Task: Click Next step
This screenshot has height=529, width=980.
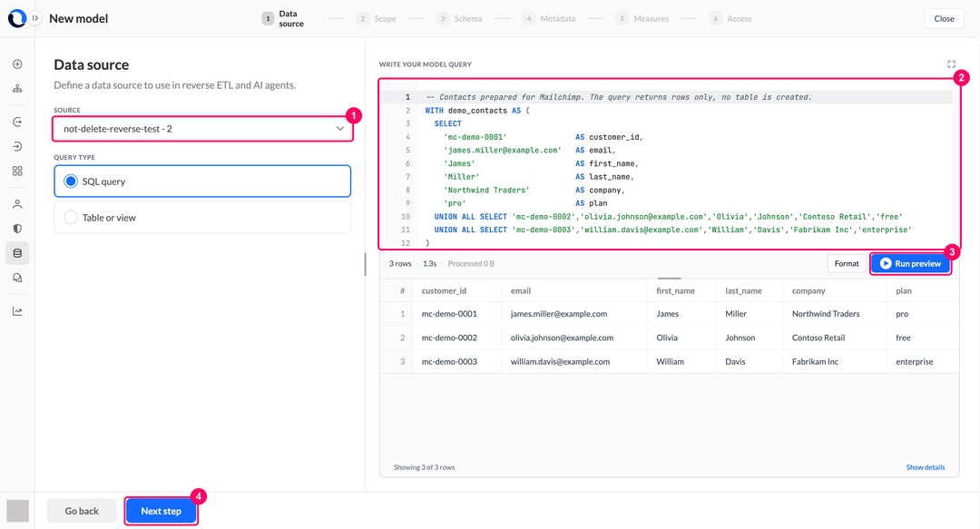Action: [162, 511]
